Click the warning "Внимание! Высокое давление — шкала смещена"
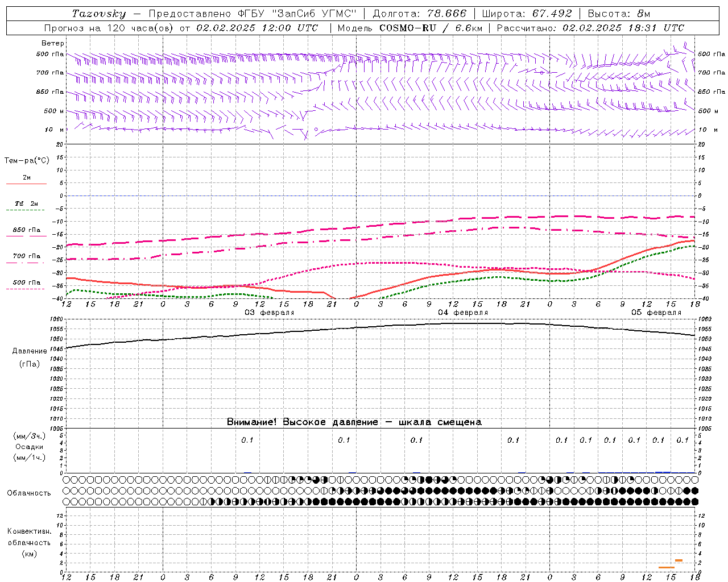728x582 pixels. coord(354,422)
